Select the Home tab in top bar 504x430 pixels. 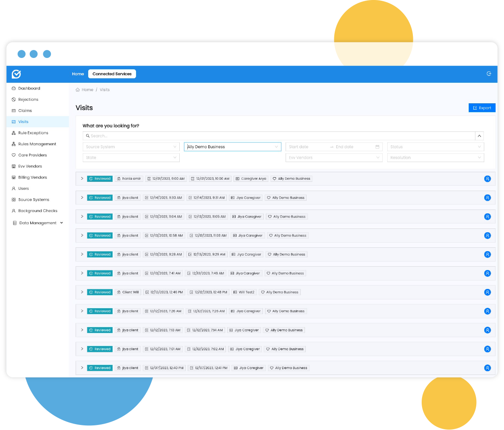pyautogui.click(x=78, y=74)
